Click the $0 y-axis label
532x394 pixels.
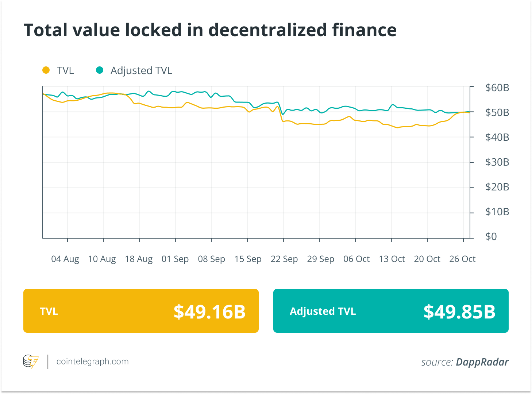point(491,237)
